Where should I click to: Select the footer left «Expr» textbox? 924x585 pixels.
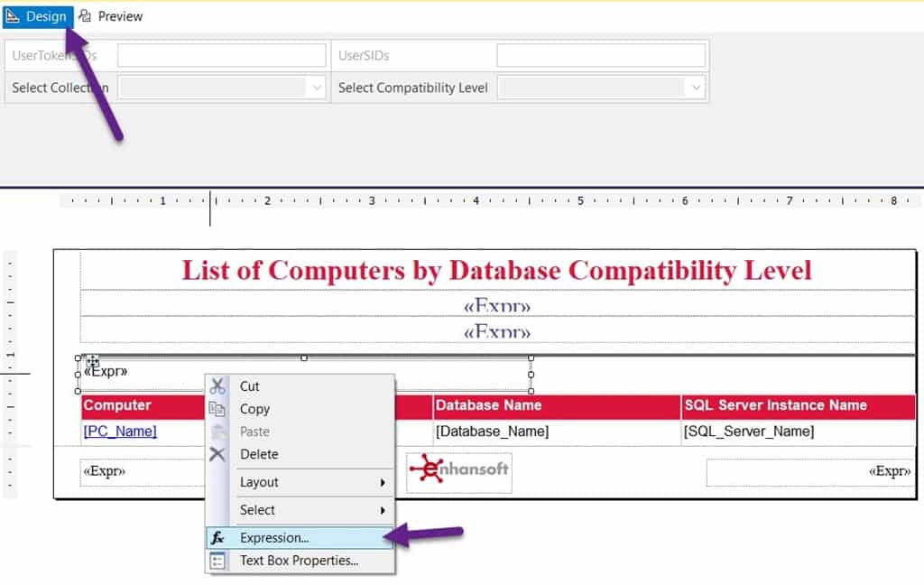pos(142,472)
